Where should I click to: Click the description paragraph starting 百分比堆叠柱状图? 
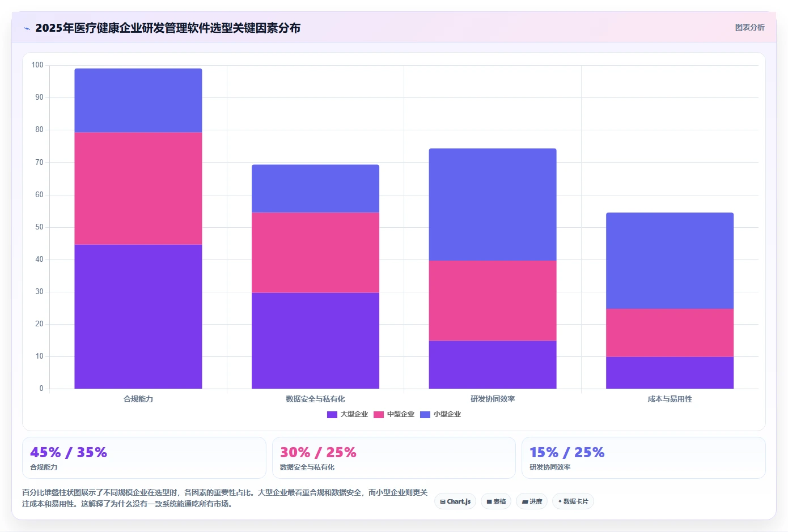coord(224,498)
